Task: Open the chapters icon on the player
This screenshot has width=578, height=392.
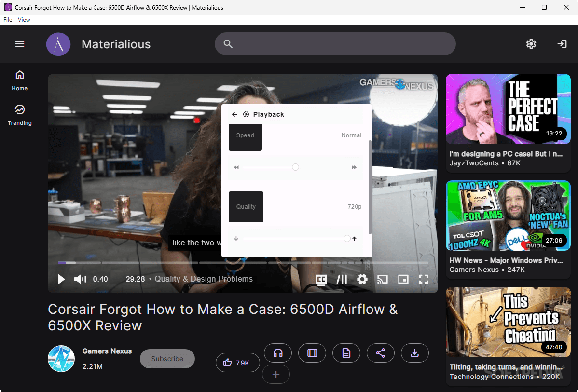Action: 342,279
